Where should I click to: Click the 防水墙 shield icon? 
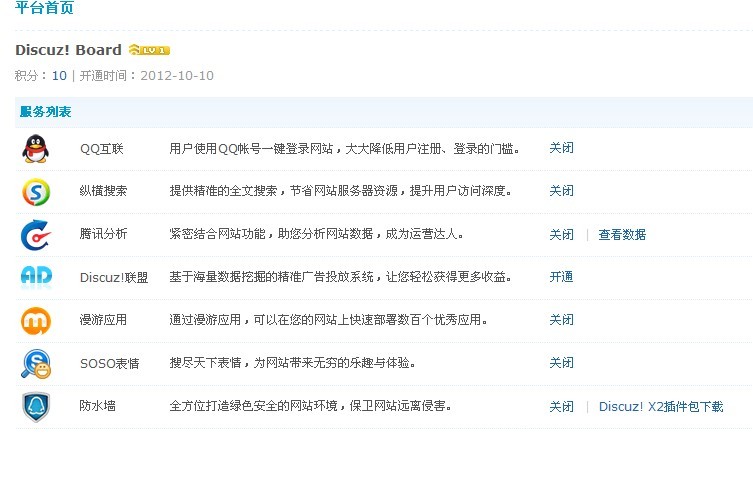(36, 407)
